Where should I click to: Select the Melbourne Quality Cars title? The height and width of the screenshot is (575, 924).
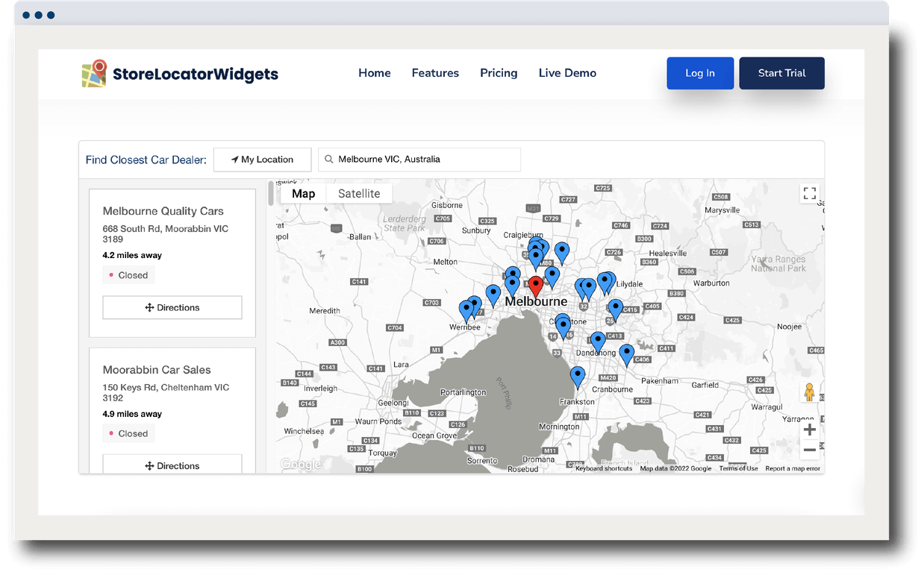pos(163,211)
